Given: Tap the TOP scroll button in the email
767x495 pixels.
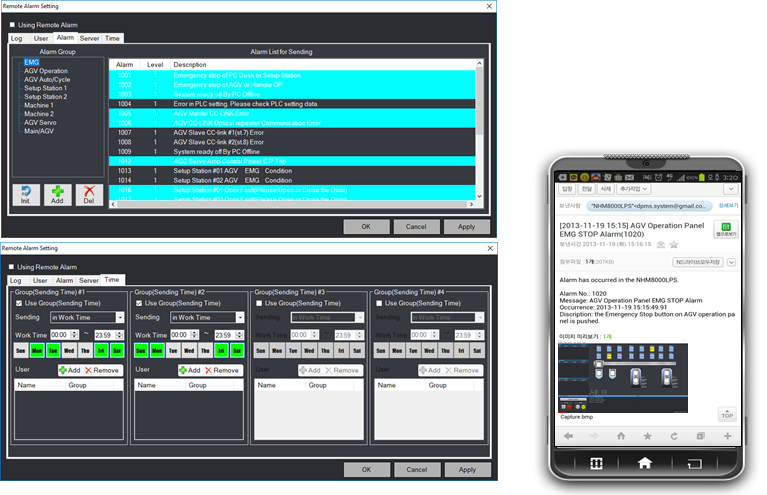Looking at the screenshot, I should (x=726, y=414).
